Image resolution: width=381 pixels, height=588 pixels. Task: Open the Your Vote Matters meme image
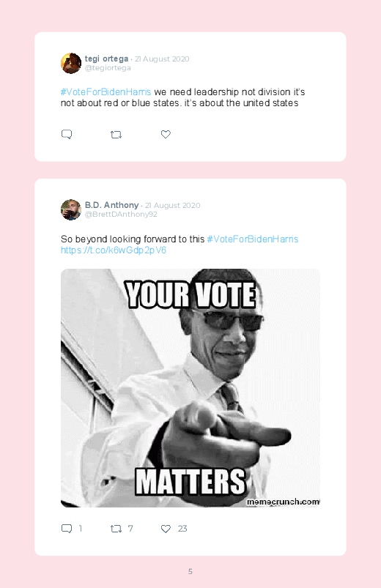(x=190, y=388)
